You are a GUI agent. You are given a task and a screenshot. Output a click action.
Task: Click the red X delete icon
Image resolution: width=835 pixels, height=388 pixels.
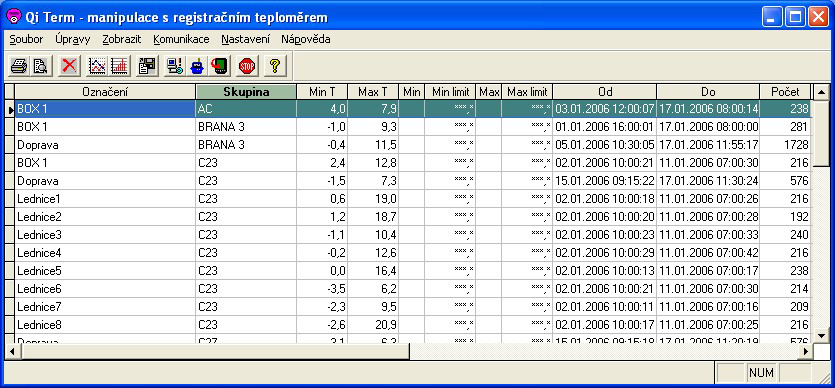pyautogui.click(x=69, y=66)
